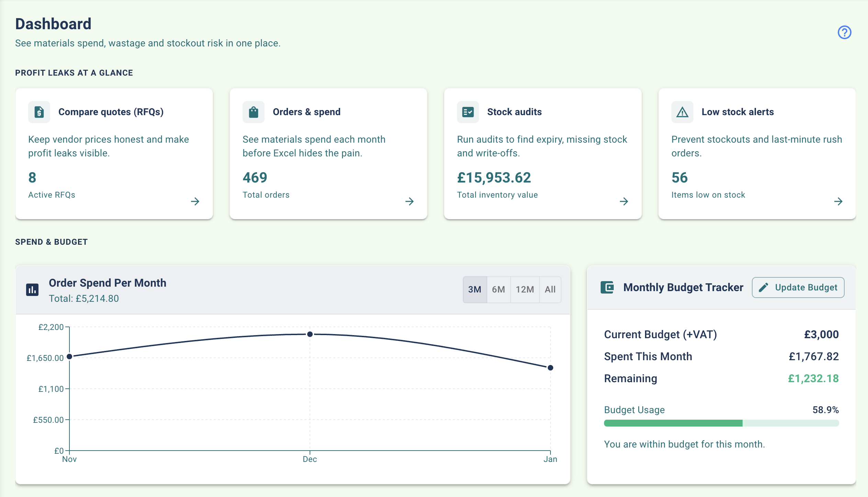Open the help question mark icon
The width and height of the screenshot is (868, 497).
[x=845, y=32]
